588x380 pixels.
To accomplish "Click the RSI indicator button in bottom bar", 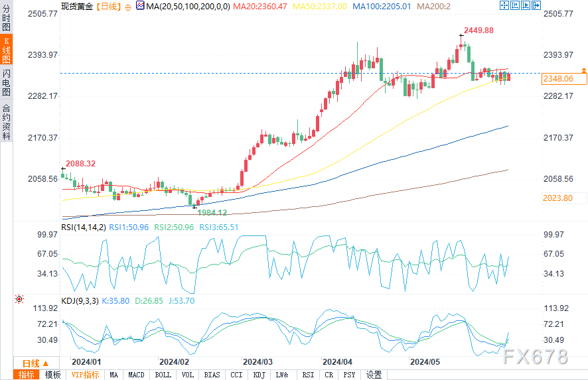I will (308, 375).
